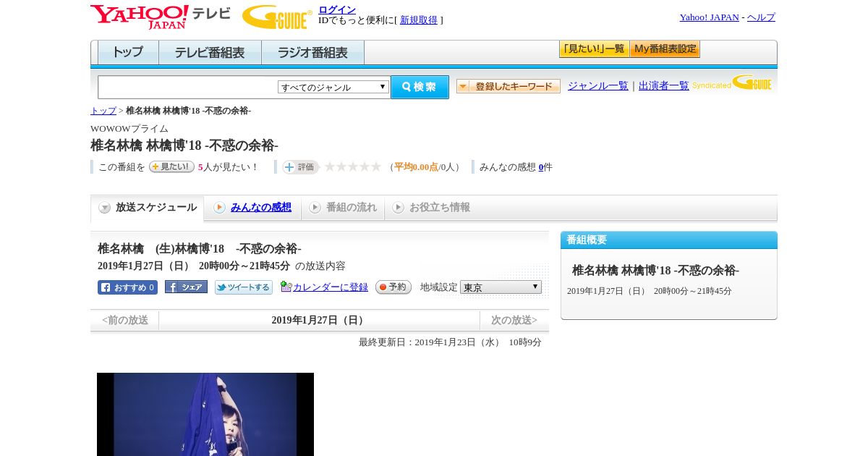Image resolution: width=868 pixels, height=456 pixels.
Task: Go to 次の放送>
Action: click(x=514, y=320)
